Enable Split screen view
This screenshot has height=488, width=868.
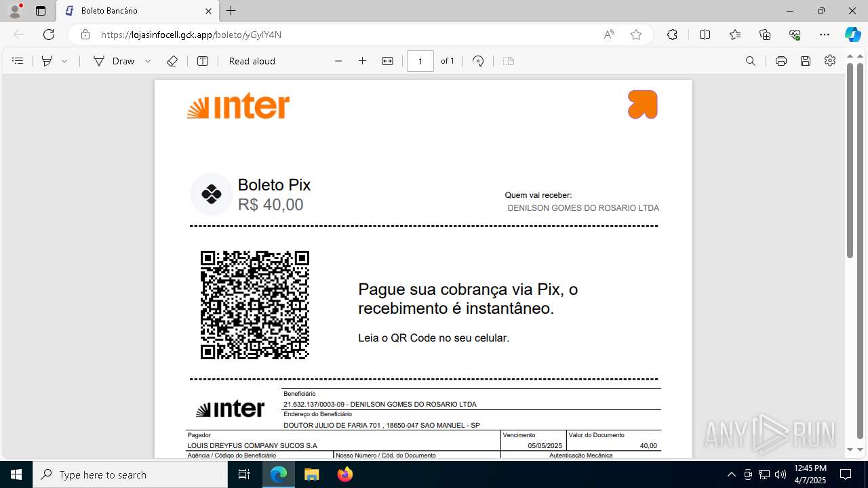coord(705,35)
